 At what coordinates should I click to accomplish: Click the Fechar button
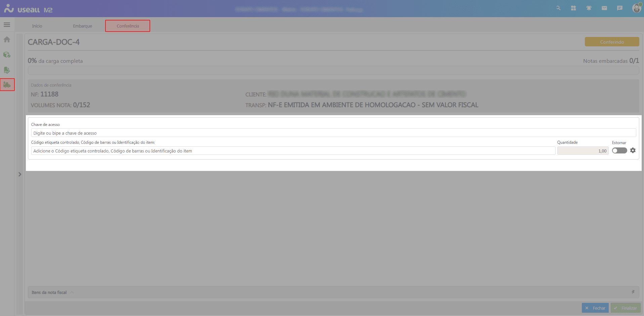click(x=595, y=308)
